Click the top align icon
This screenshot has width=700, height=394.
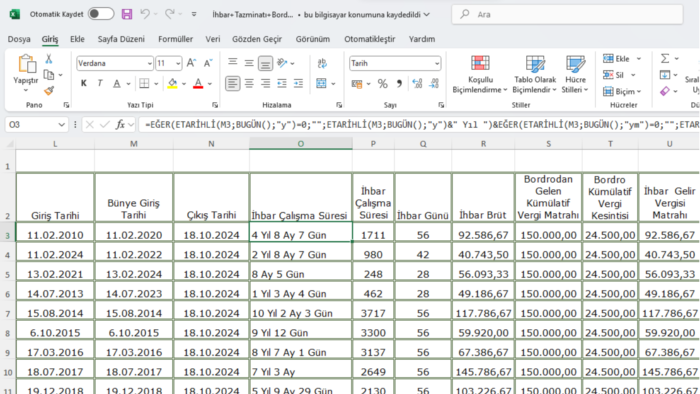[x=233, y=63]
